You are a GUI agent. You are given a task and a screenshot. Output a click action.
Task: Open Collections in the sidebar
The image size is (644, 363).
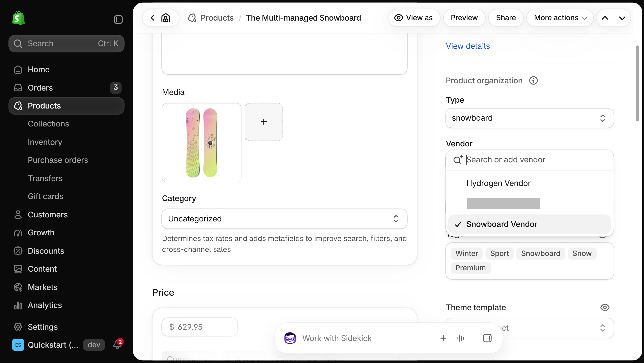48,124
